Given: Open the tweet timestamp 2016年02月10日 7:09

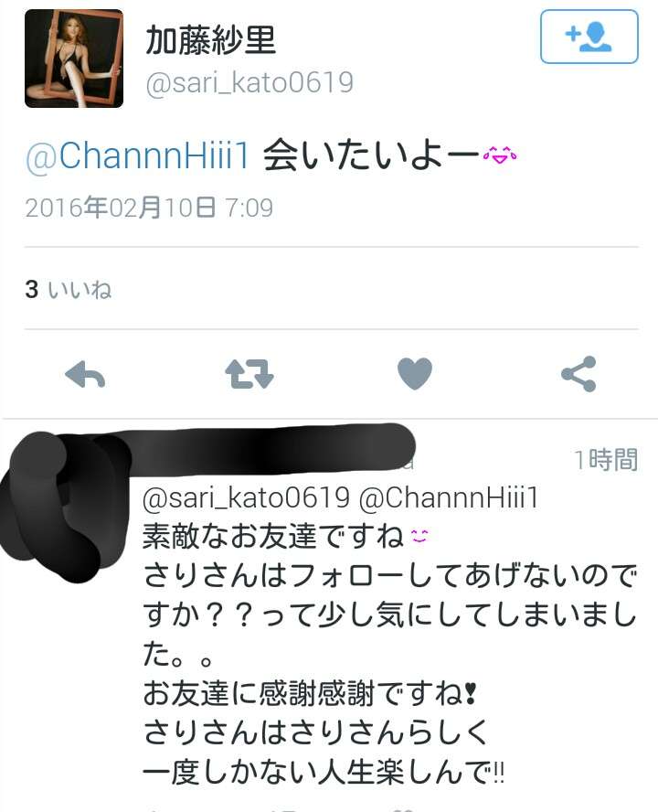Looking at the screenshot, I should [149, 208].
